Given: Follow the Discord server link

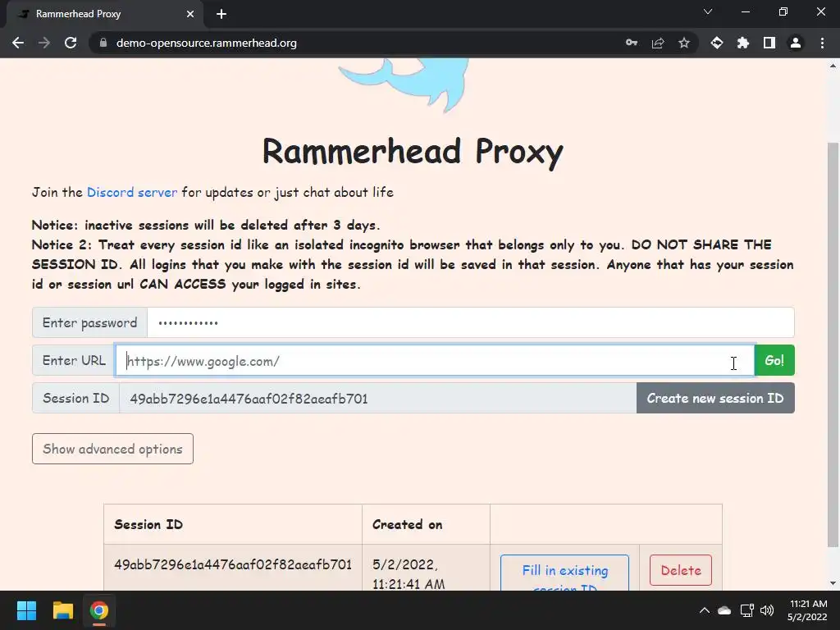Looking at the screenshot, I should tap(132, 192).
